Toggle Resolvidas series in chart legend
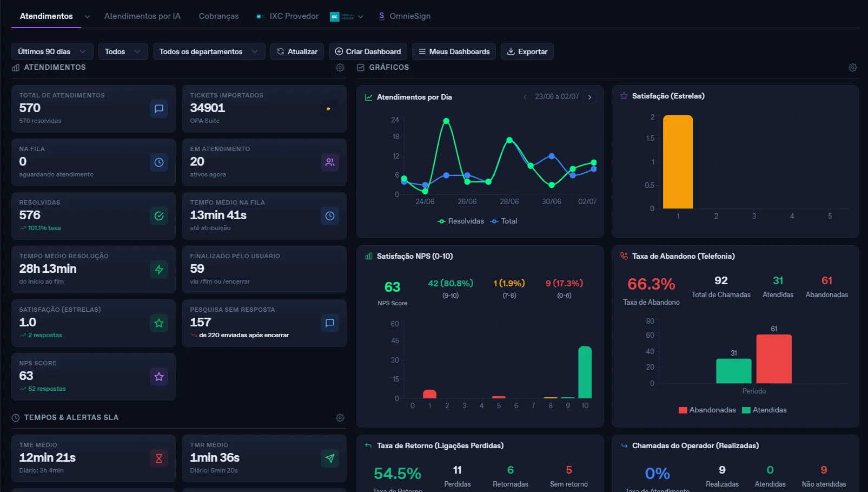Image resolution: width=868 pixels, height=492 pixels. (x=461, y=221)
